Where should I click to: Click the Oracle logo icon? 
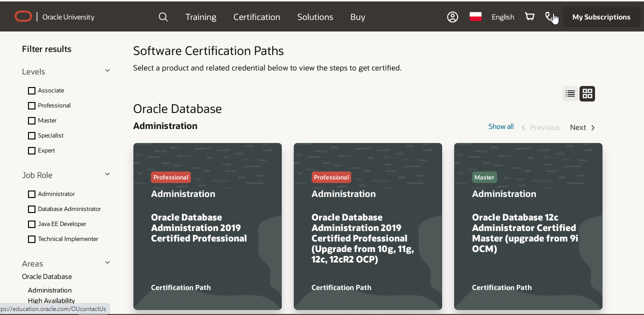tap(23, 16)
